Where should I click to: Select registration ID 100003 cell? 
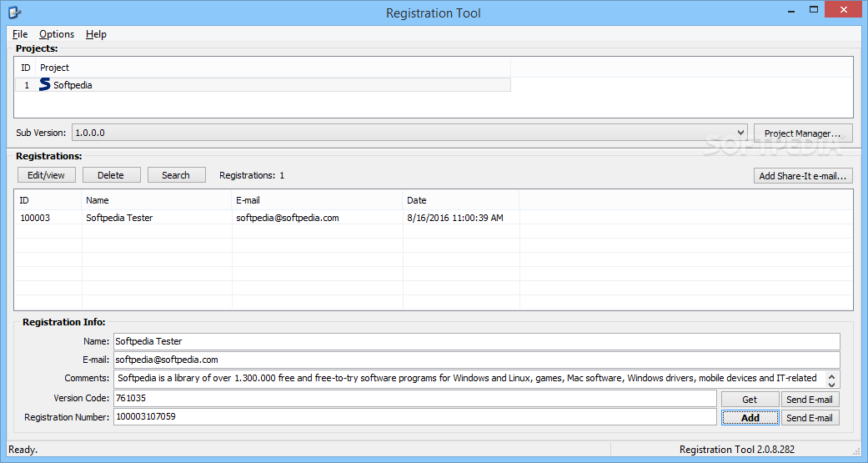(x=35, y=218)
